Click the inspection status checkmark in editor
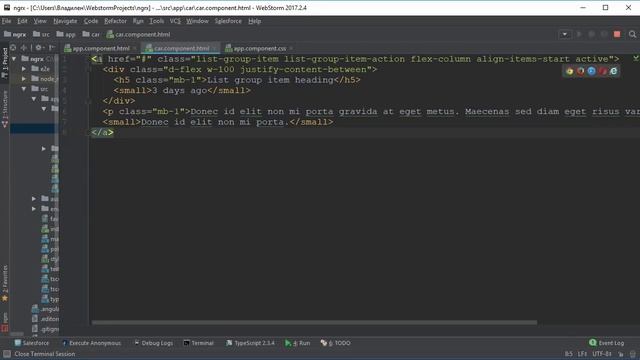Screen dimensions: 640x360 [x=636, y=59]
